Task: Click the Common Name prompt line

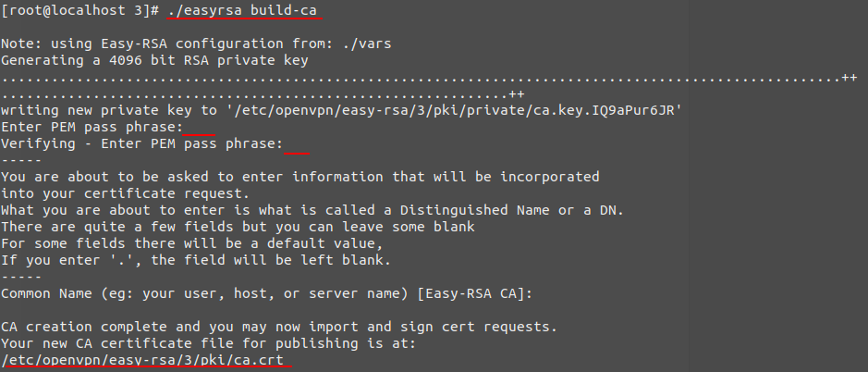Action: pyautogui.click(x=266, y=294)
